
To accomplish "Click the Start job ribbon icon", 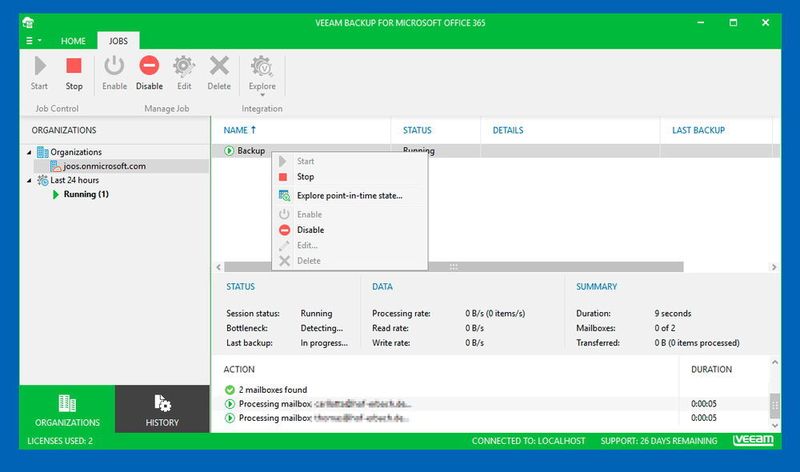I will pos(39,66).
